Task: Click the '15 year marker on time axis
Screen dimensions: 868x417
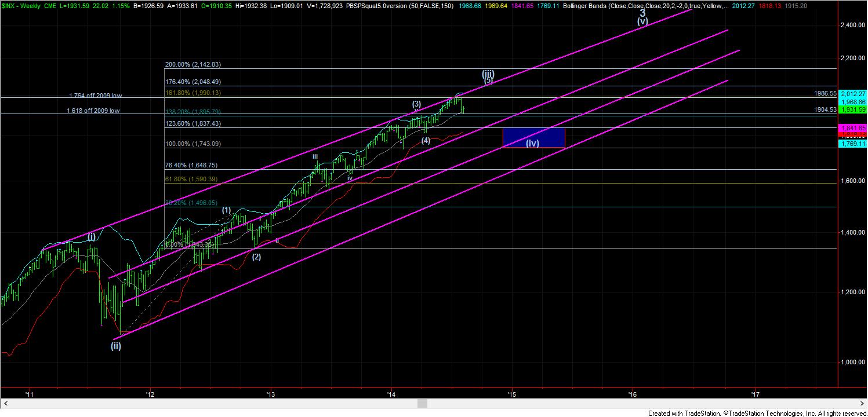Action: pyautogui.click(x=512, y=394)
